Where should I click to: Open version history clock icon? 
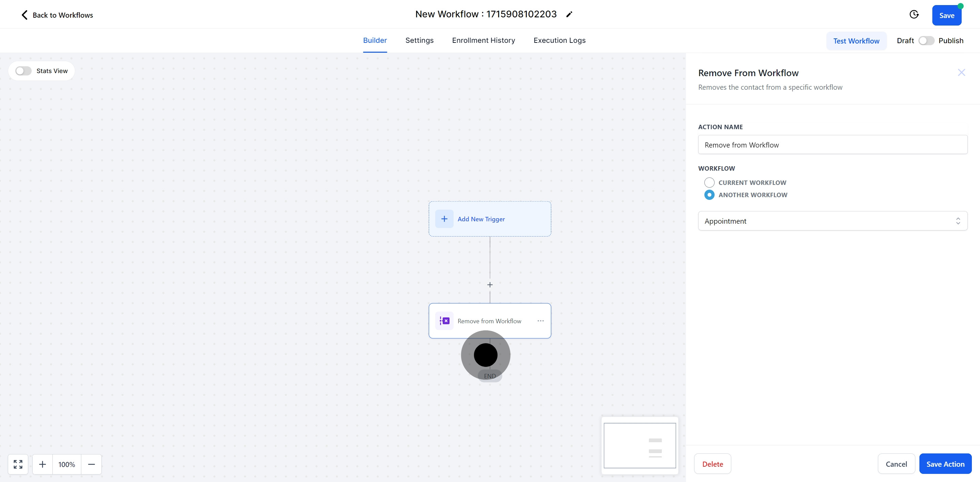(x=914, y=14)
